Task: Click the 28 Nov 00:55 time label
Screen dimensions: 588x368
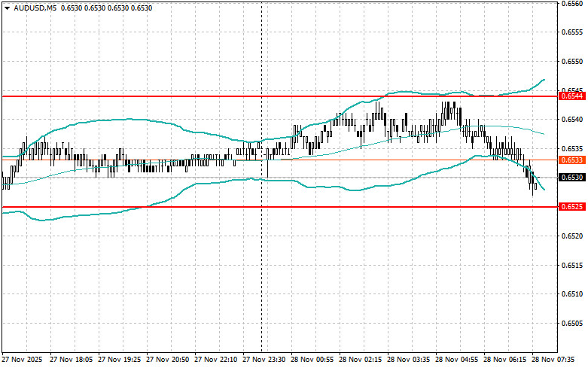Action: [312, 360]
